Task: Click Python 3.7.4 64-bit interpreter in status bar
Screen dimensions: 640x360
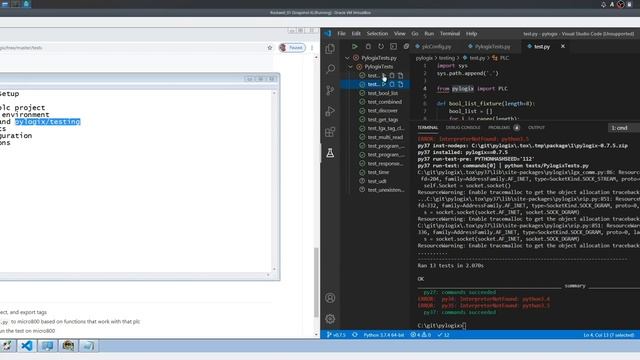Action: point(383,335)
